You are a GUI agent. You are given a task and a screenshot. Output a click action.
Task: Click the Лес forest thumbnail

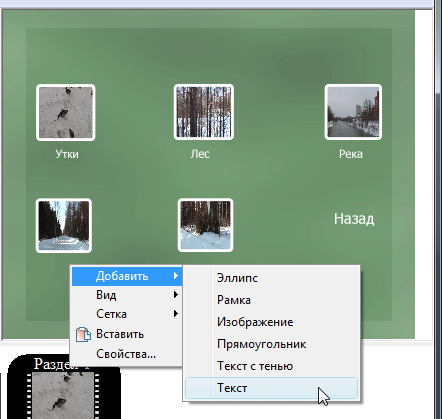[x=204, y=112]
